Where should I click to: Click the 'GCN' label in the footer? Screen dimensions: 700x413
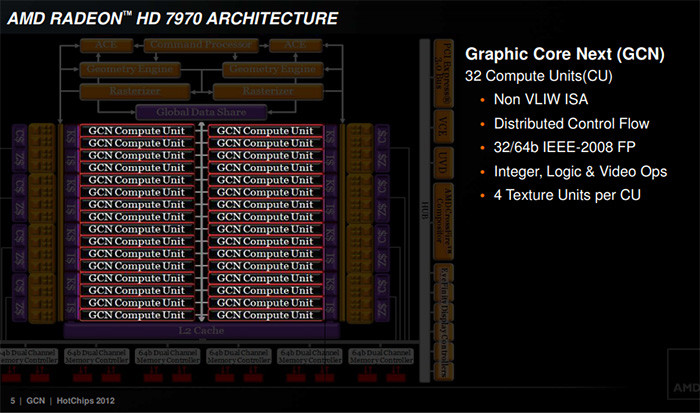click(x=36, y=401)
